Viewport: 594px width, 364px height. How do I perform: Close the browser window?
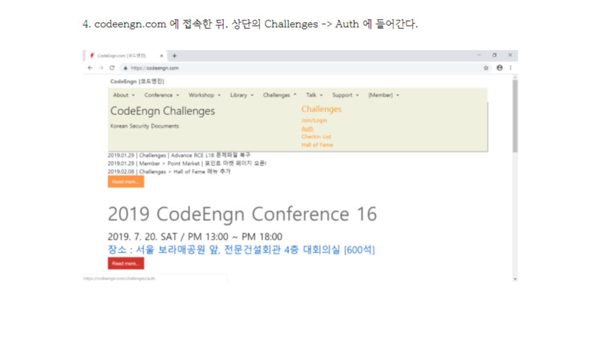tap(510, 55)
